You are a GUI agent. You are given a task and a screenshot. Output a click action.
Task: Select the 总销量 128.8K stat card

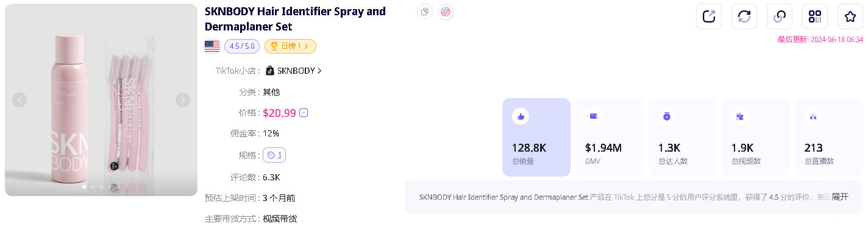coord(536,138)
